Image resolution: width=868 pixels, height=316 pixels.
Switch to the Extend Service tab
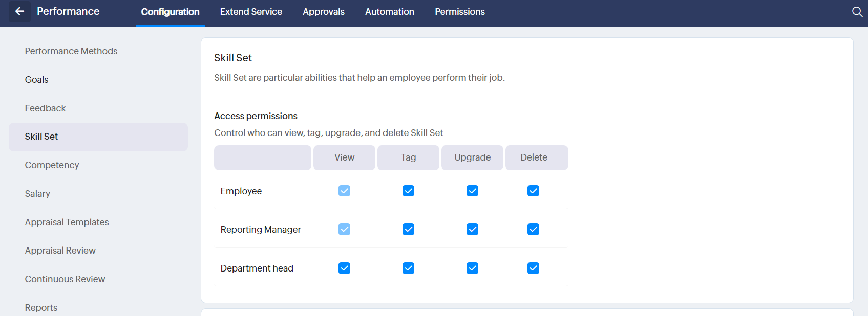[x=251, y=12]
